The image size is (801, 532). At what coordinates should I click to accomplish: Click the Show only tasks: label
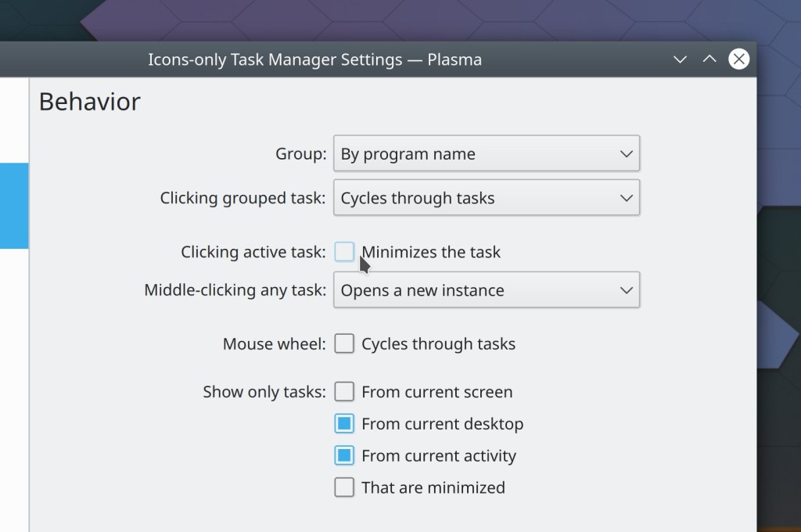pos(264,392)
